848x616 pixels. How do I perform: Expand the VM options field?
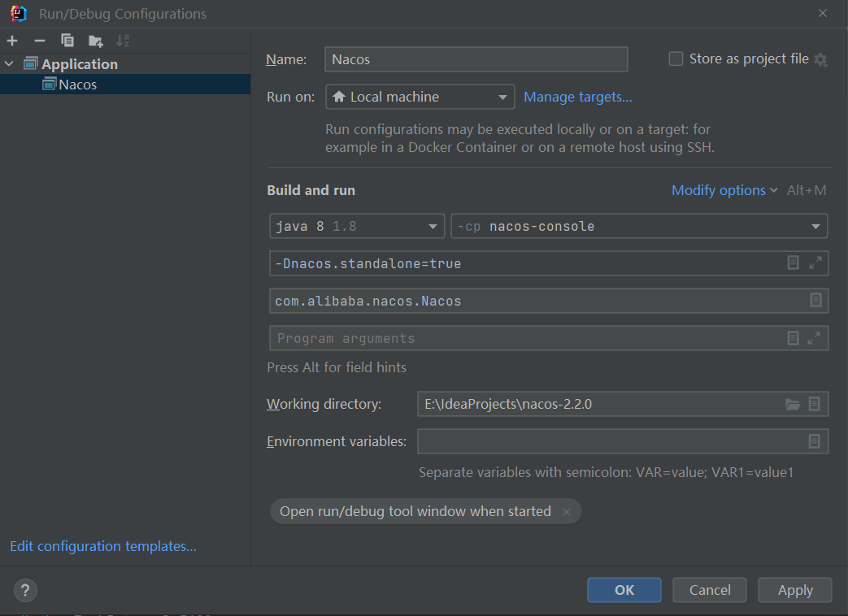(815, 262)
